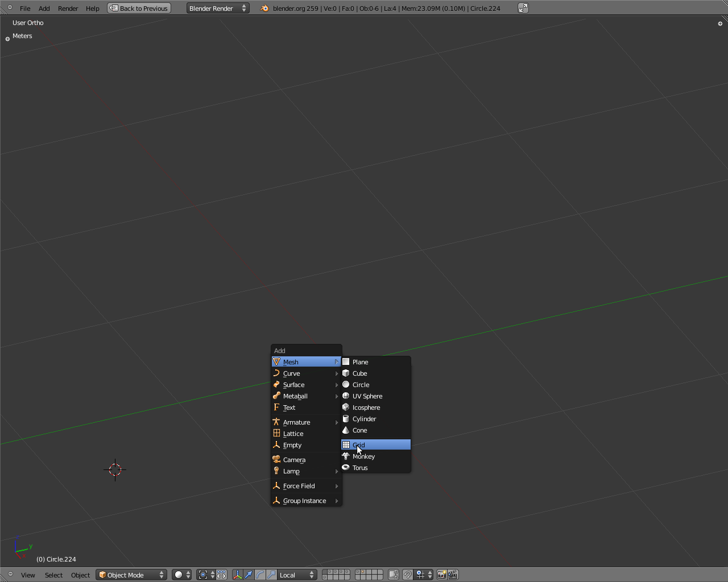Open the File menu
Image resolution: width=728 pixels, height=582 pixels.
click(25, 9)
